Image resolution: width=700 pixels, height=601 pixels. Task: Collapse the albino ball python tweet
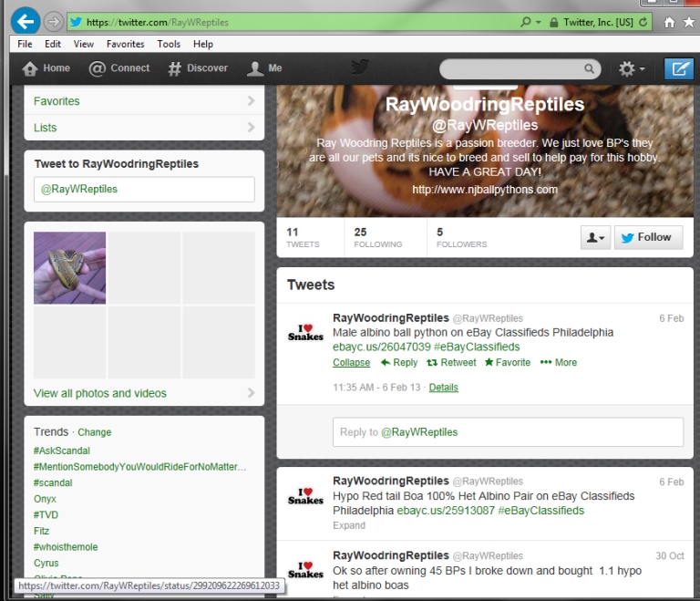click(351, 362)
